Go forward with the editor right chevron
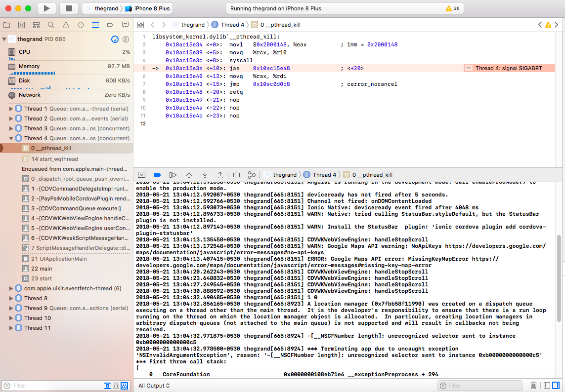Screen dimensions: 565x392 click(x=164, y=25)
